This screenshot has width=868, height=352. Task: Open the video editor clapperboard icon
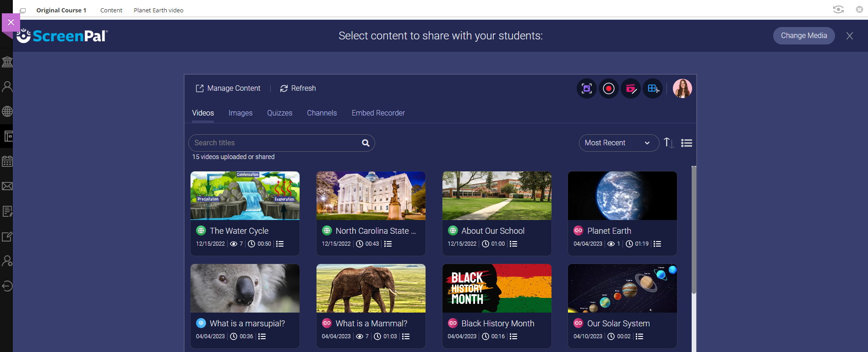(x=631, y=88)
